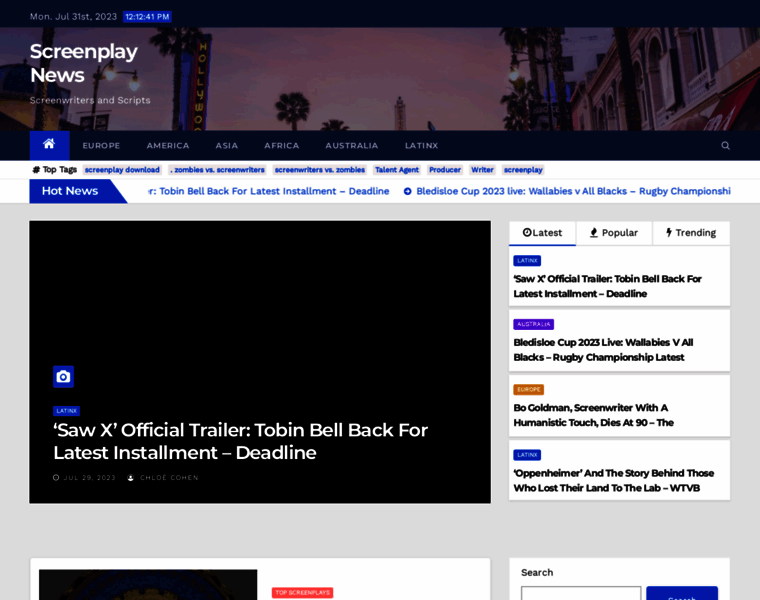The image size is (760, 600).
Task: Open sidebar Bledisloe Cup 2023 Live article
Action: (x=603, y=350)
